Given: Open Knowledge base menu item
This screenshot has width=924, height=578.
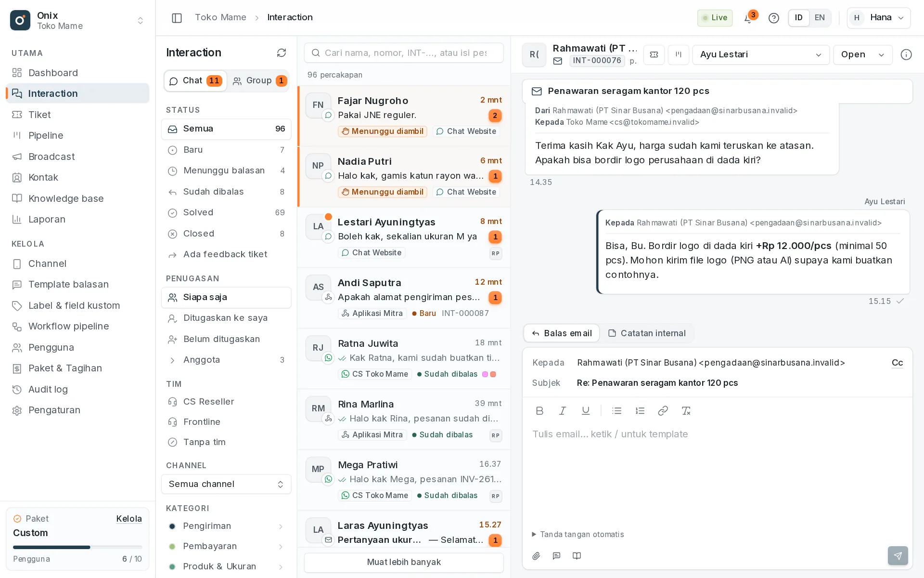Looking at the screenshot, I should [x=77, y=198].
